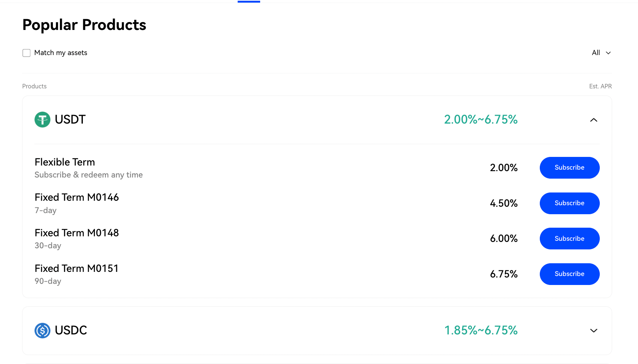
Task: Click the USDC asset name
Action: click(71, 330)
